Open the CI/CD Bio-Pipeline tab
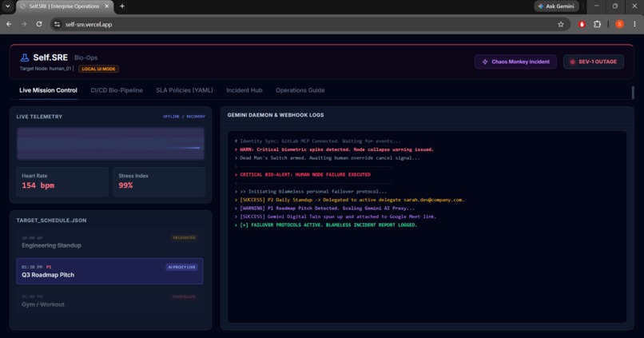Image resolution: width=644 pixels, height=338 pixels. coord(117,90)
